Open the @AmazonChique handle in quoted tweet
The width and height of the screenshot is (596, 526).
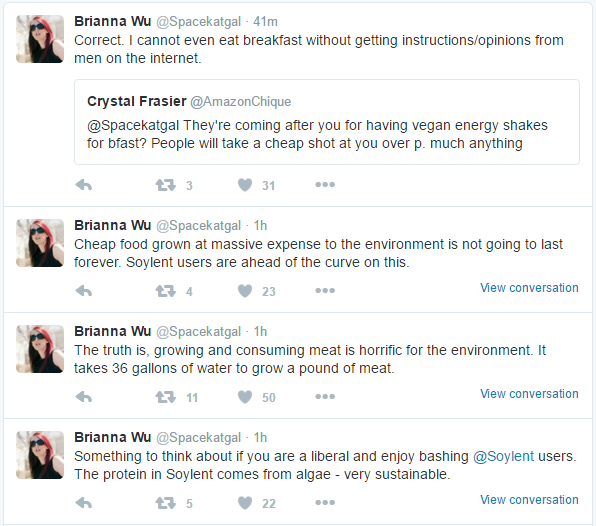tap(241, 101)
